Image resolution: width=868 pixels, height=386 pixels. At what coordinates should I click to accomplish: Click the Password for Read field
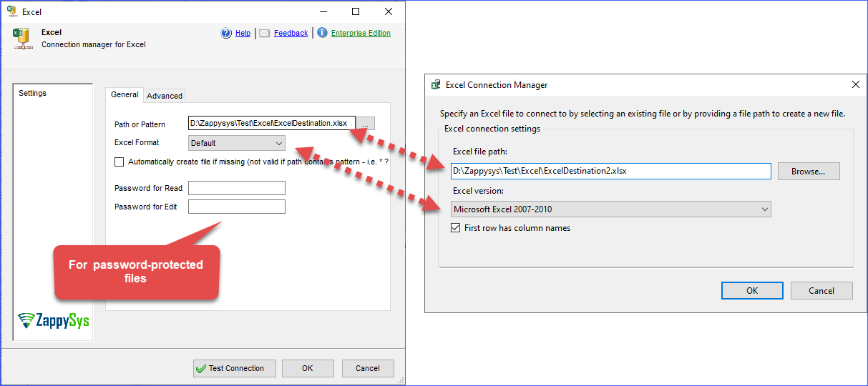236,188
